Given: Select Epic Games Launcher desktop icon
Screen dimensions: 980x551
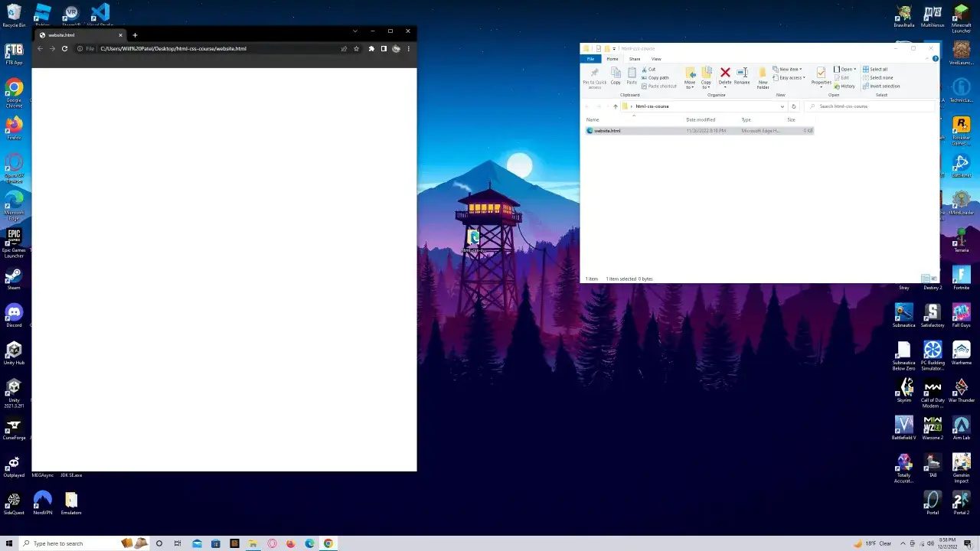Looking at the screenshot, I should click(x=14, y=243).
